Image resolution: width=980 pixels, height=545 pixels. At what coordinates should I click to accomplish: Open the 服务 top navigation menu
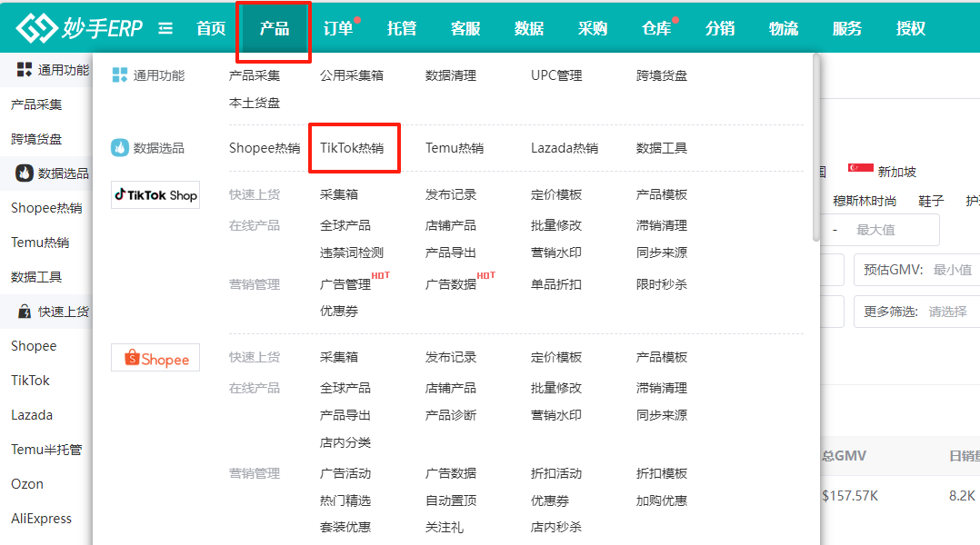847,28
